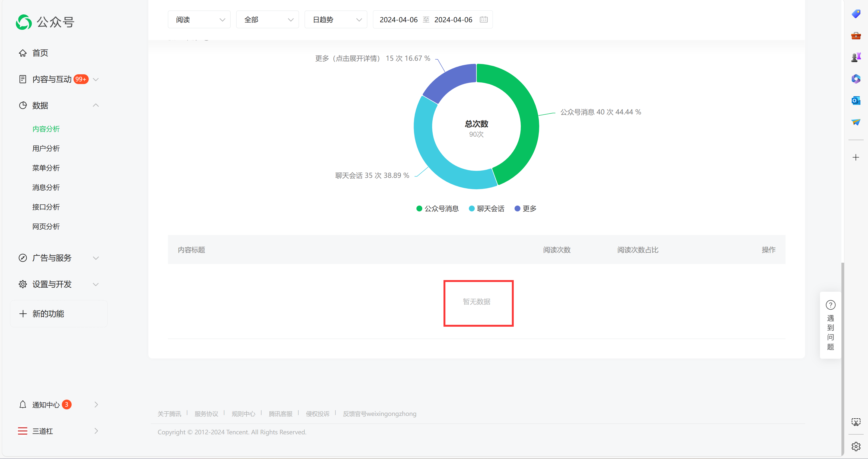Toggle 更多 legend item in chart

point(525,209)
